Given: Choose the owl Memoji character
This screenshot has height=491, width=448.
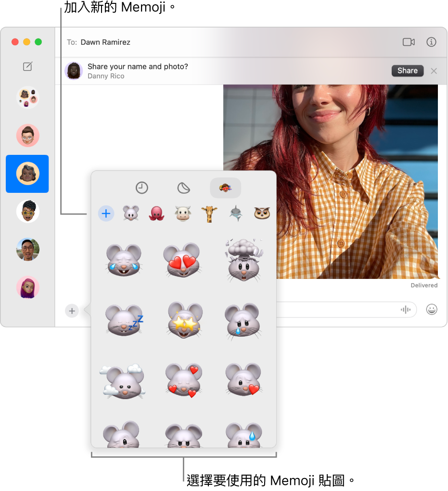Looking at the screenshot, I should point(262,213).
